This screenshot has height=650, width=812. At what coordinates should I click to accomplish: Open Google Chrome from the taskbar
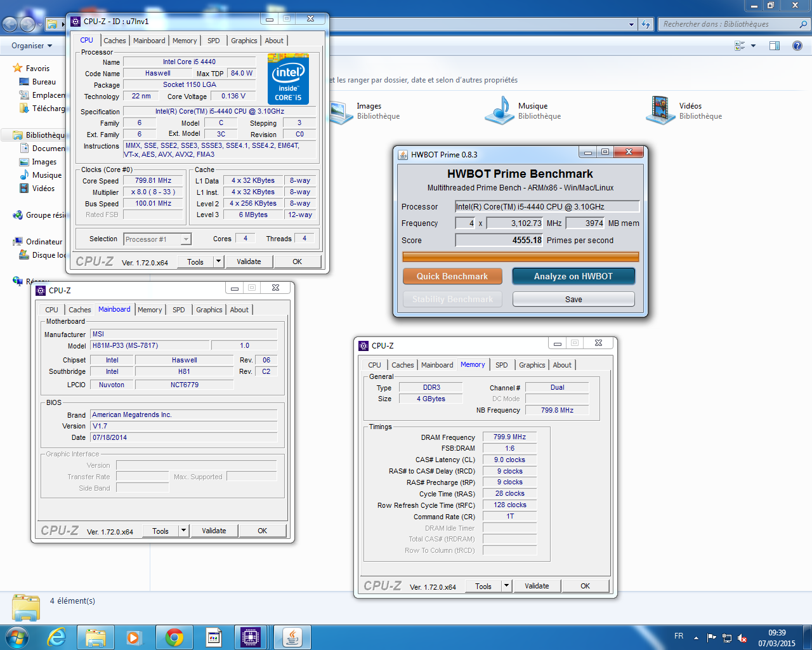(174, 637)
